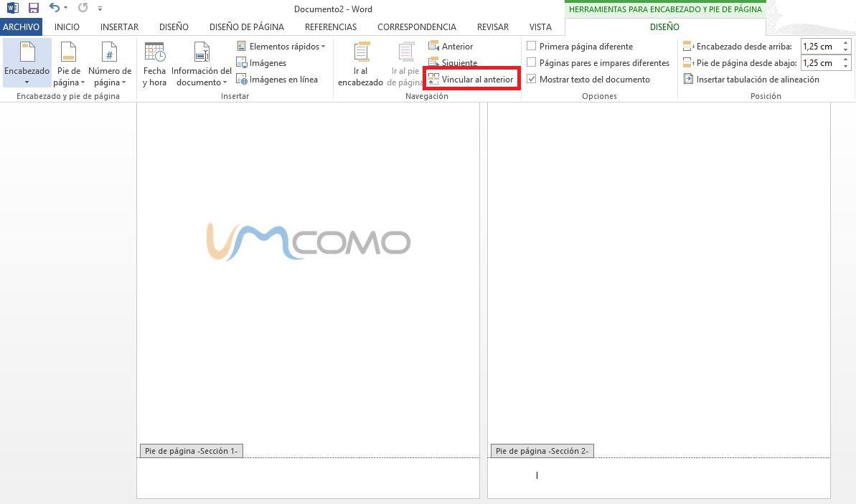The height and width of the screenshot is (504, 856).
Task: Click Insertar tabulación de alineación
Action: 751,80
